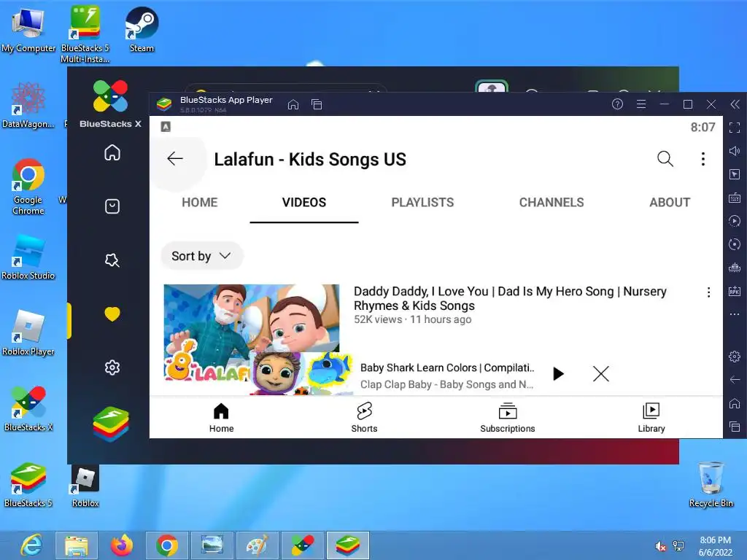The width and height of the screenshot is (747, 560).
Task: Click Android home icon in right sidebar
Action: (x=735, y=403)
